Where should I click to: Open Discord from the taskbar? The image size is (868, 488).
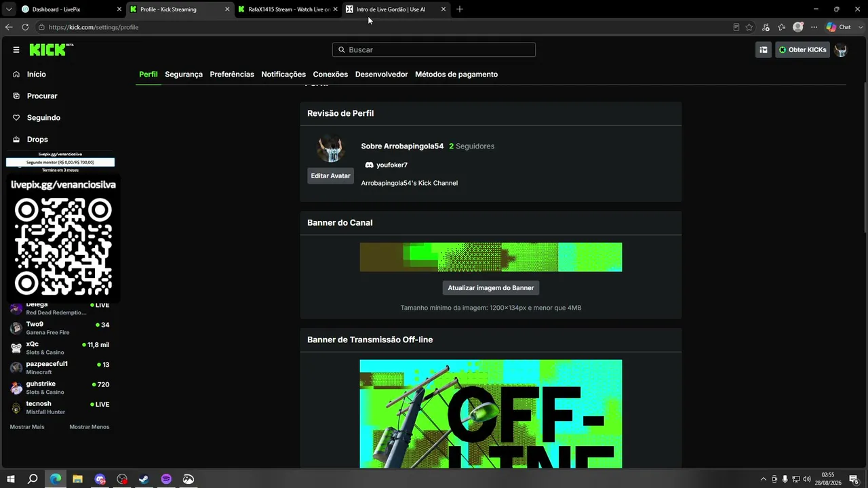[x=100, y=479]
